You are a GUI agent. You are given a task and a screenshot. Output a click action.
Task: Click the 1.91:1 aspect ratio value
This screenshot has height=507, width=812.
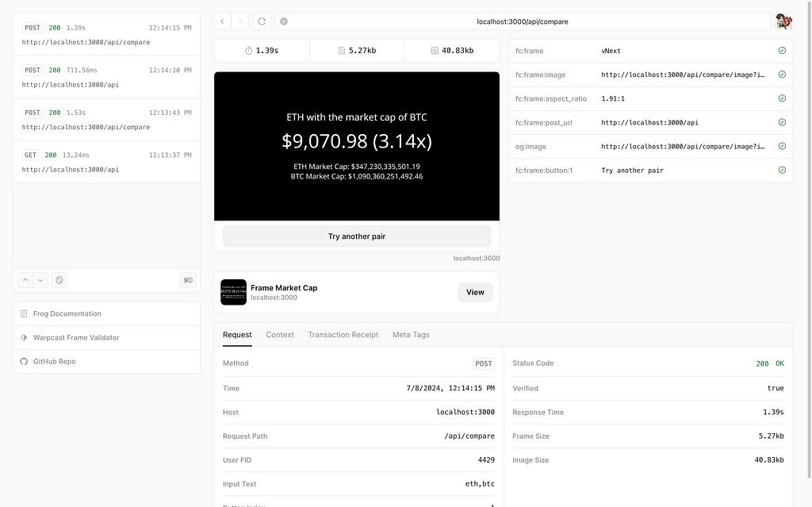click(x=613, y=98)
